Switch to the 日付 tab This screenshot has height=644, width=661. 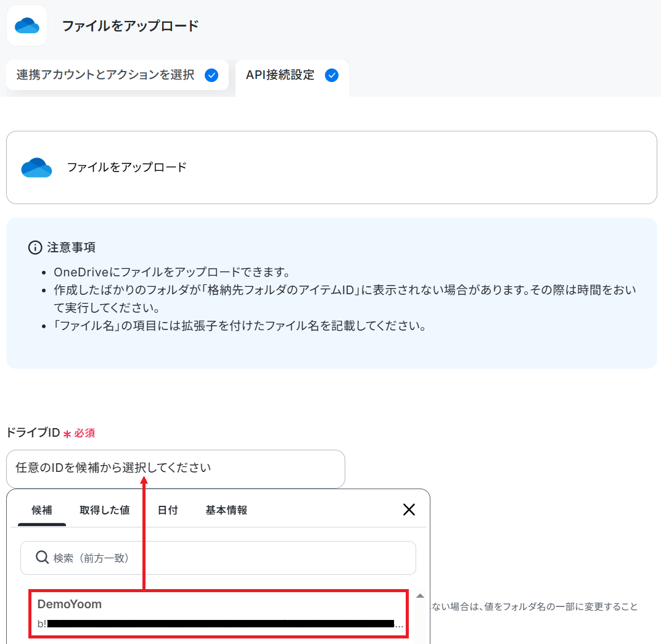168,510
